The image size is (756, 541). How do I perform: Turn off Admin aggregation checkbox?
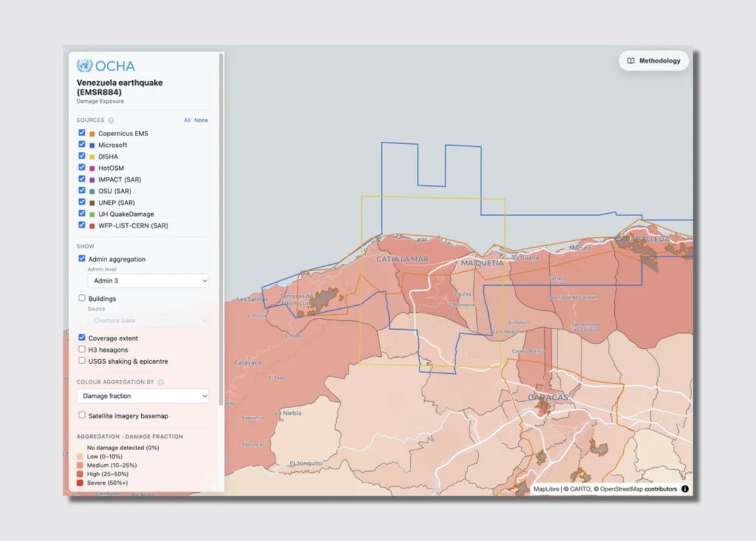click(x=82, y=259)
